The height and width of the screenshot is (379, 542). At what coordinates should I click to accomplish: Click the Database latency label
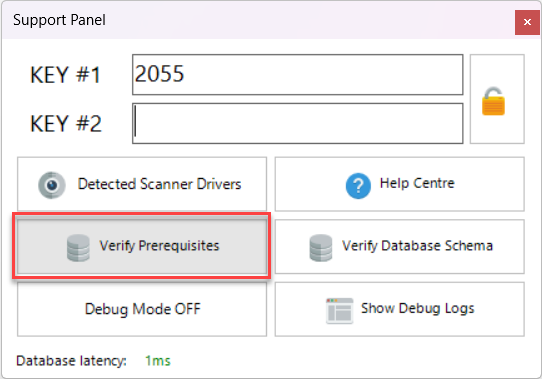click(71, 361)
